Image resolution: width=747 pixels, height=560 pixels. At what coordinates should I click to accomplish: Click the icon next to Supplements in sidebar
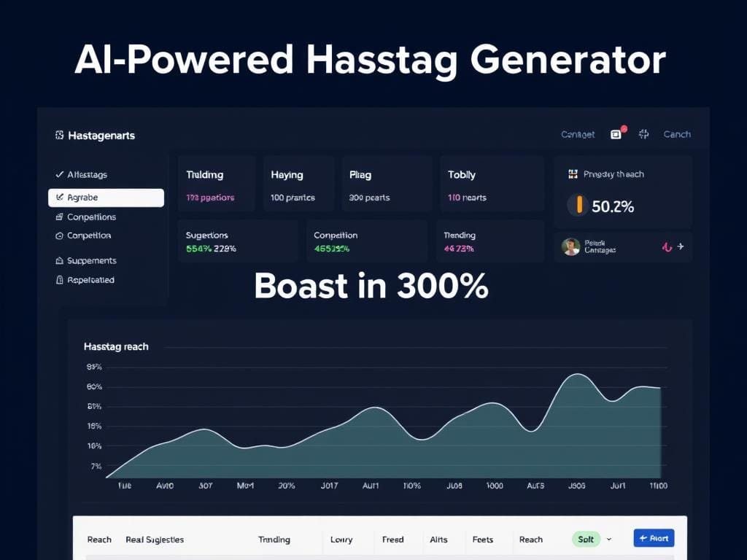(59, 260)
